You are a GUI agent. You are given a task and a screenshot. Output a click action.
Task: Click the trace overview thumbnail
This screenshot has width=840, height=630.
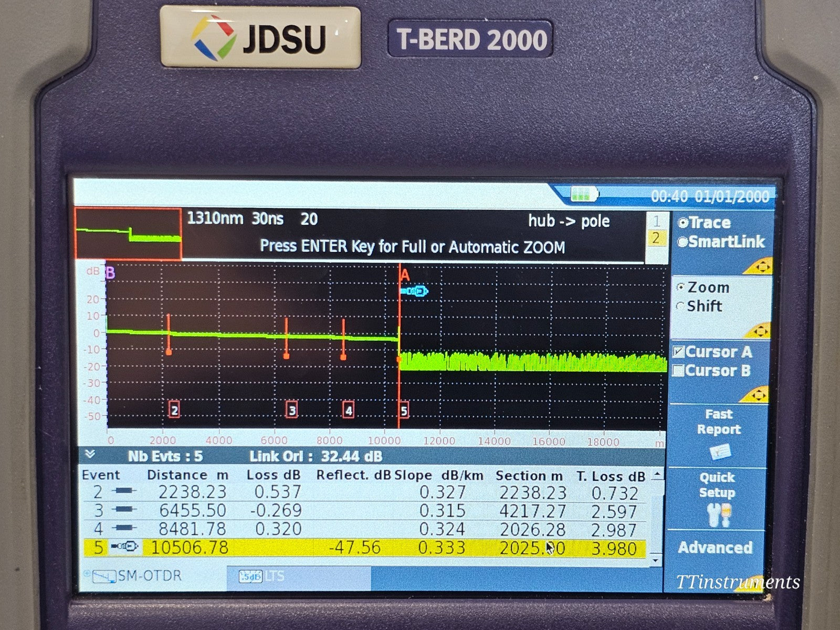point(128,234)
